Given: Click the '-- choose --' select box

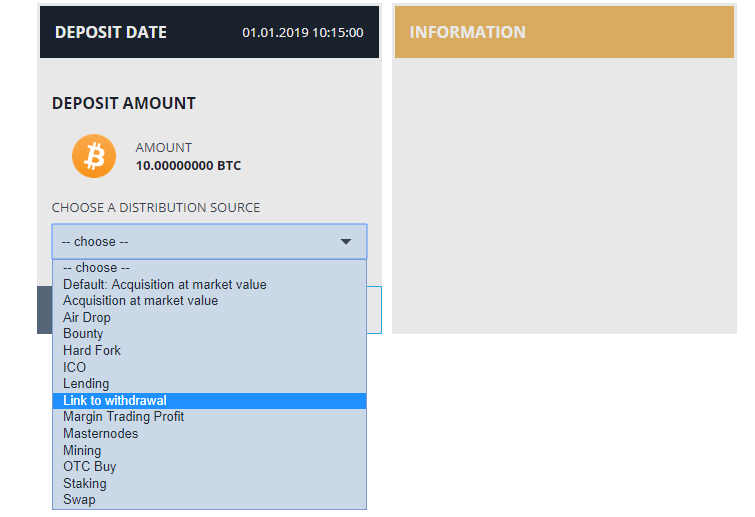Looking at the screenshot, I should pos(209,242).
